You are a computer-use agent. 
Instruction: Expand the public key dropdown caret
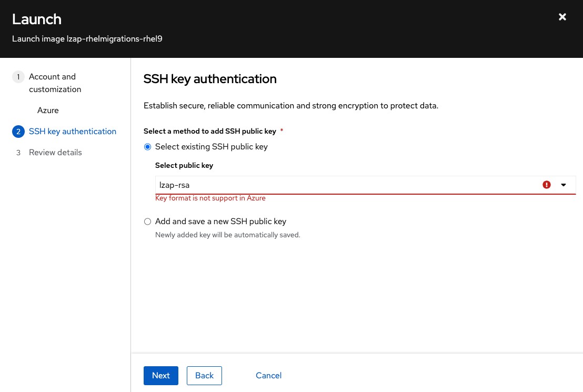click(x=564, y=185)
